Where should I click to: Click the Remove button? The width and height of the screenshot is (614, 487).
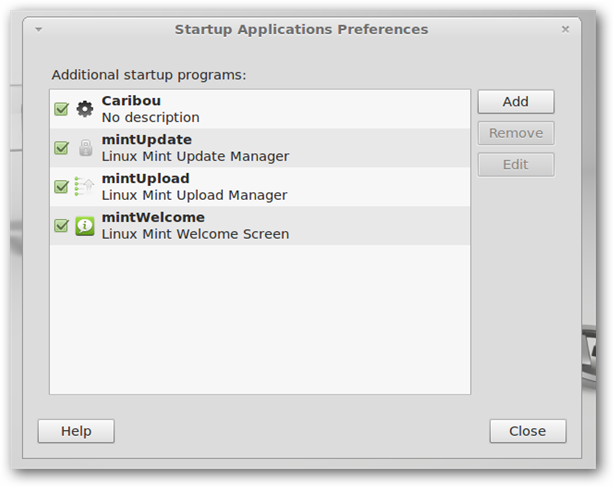[x=516, y=133]
